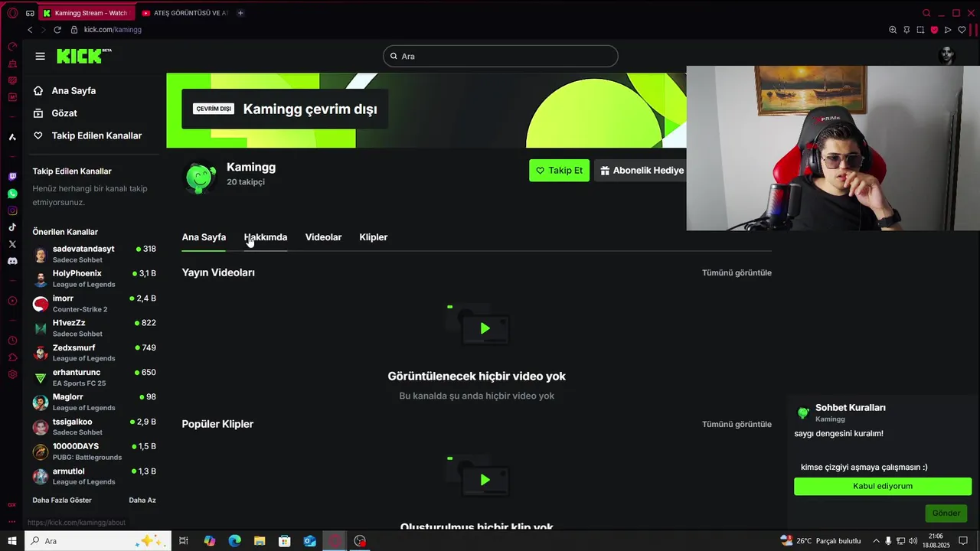
Task: Take a snapshot with the capture icon
Action: [x=920, y=30]
